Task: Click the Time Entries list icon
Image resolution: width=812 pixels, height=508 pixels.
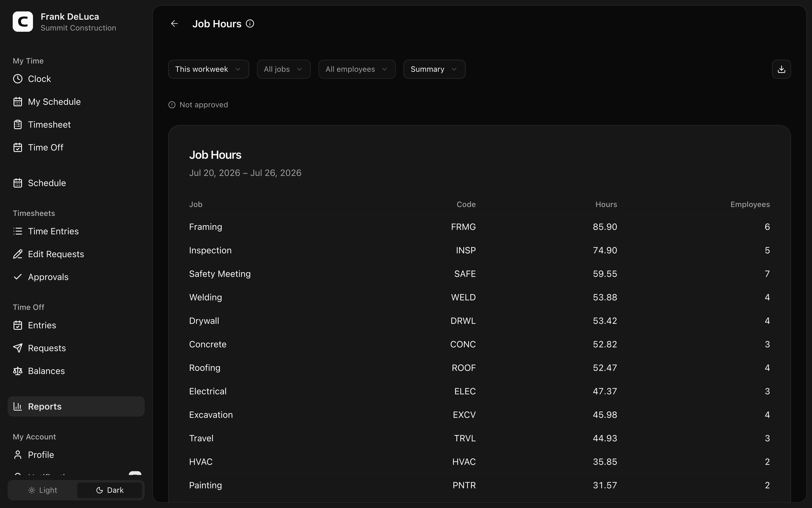Action: coord(18,232)
